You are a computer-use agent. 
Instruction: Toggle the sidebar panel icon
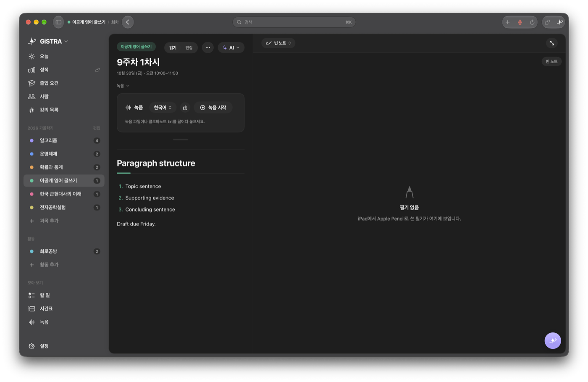click(58, 22)
